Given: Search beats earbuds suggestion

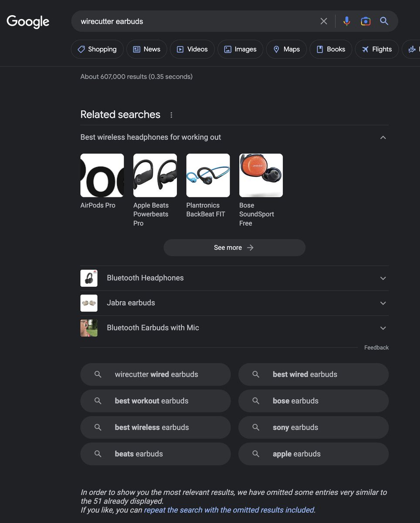Looking at the screenshot, I should click(156, 454).
